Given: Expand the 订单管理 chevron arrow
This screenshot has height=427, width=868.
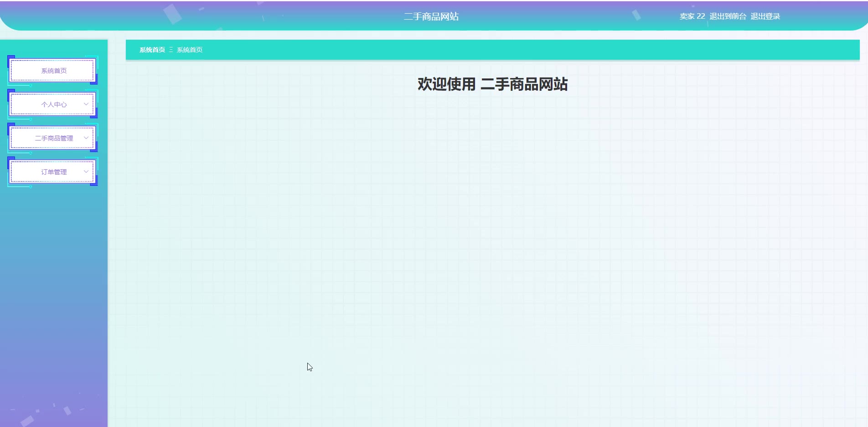Looking at the screenshot, I should [86, 172].
